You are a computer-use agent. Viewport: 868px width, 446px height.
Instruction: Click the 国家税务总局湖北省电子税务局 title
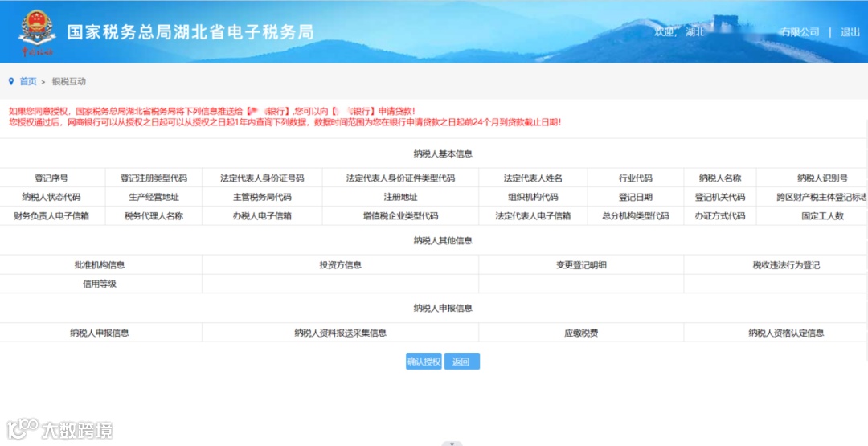coord(190,32)
